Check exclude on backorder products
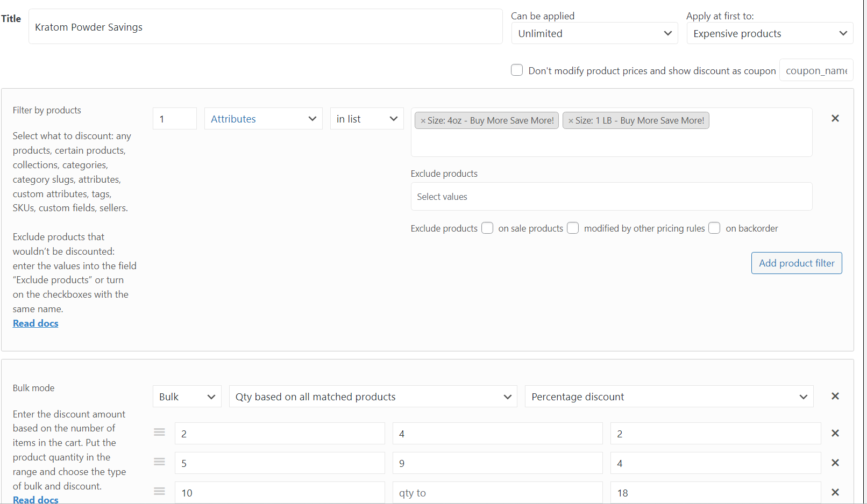 pos(714,228)
